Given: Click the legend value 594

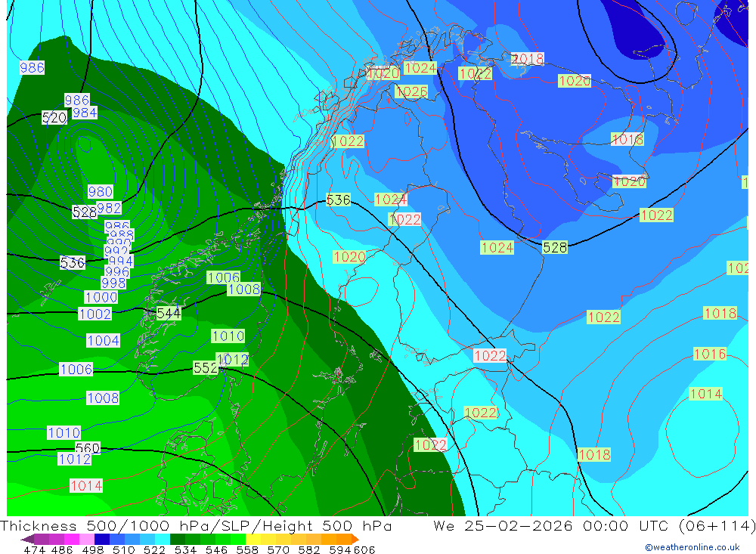Looking at the screenshot, I should [340, 549].
